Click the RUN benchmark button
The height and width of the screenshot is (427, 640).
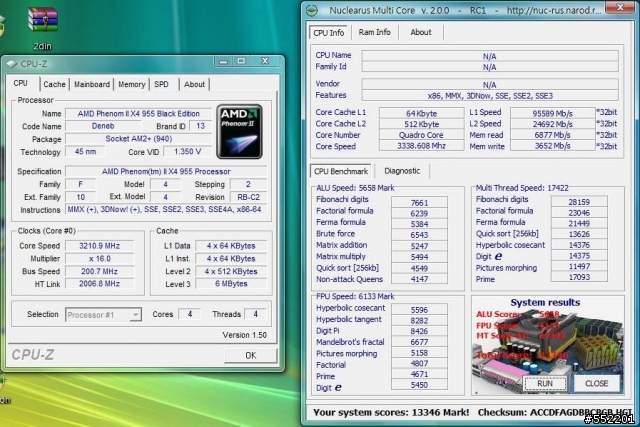tap(545, 383)
